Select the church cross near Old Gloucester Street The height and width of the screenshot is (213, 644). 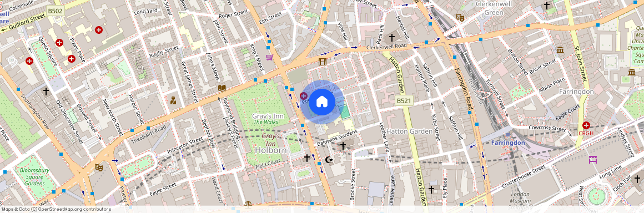(46, 91)
